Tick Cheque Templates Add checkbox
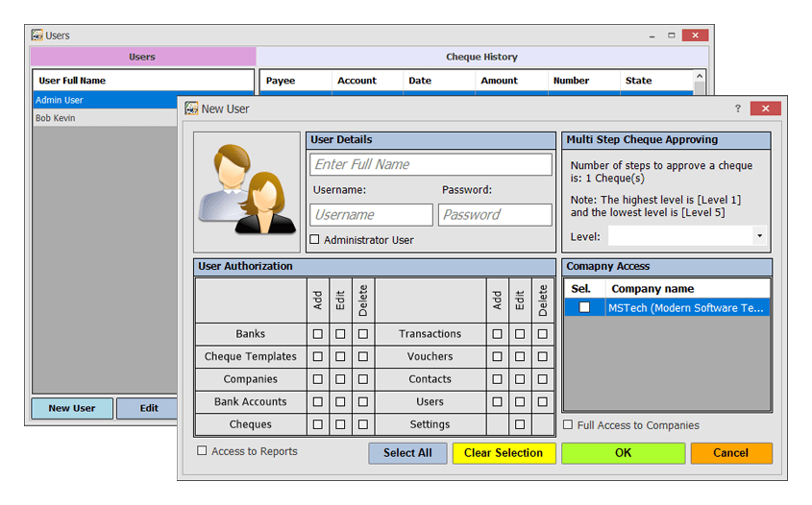 [317, 356]
